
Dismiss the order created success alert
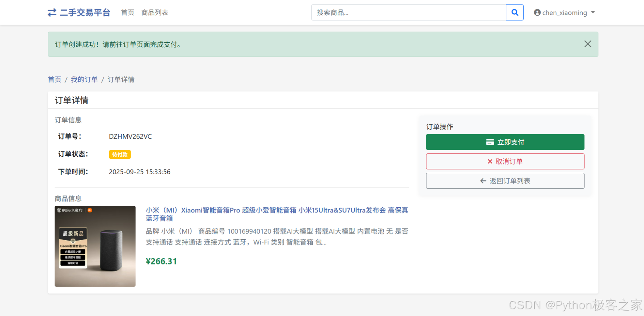coord(588,44)
